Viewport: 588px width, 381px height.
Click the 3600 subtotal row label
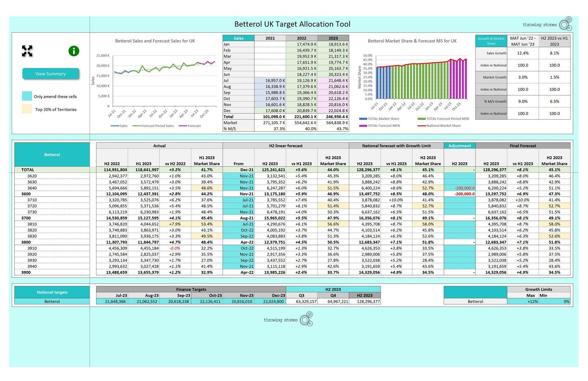tap(26, 194)
